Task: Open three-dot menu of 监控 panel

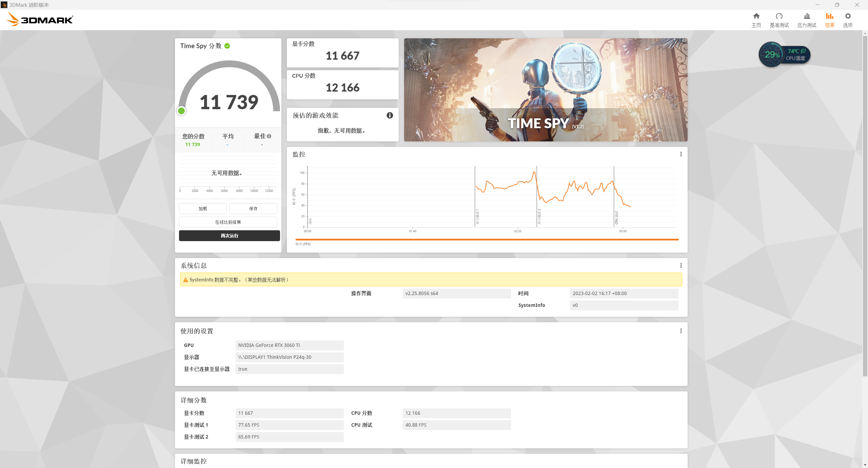Action: [681, 154]
